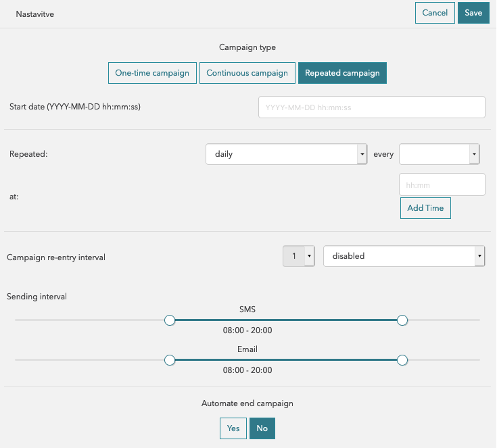Click the Email slider end handle
This screenshot has width=497, height=448.
coord(402,360)
